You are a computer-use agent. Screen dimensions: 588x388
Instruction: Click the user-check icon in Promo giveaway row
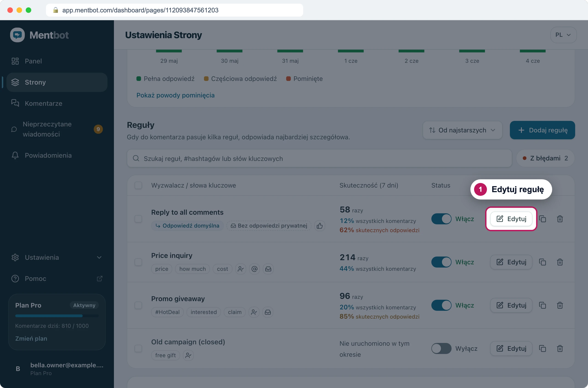pyautogui.click(x=254, y=312)
